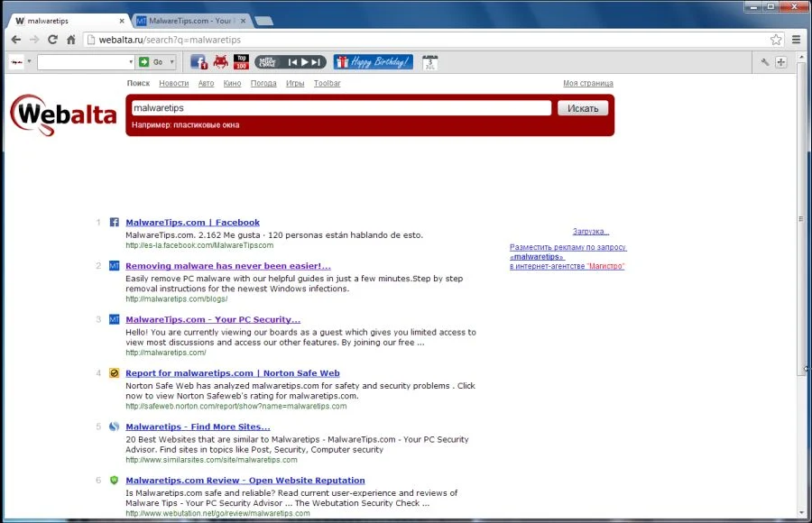
Task: Click the Webalta logo
Action: [64, 115]
